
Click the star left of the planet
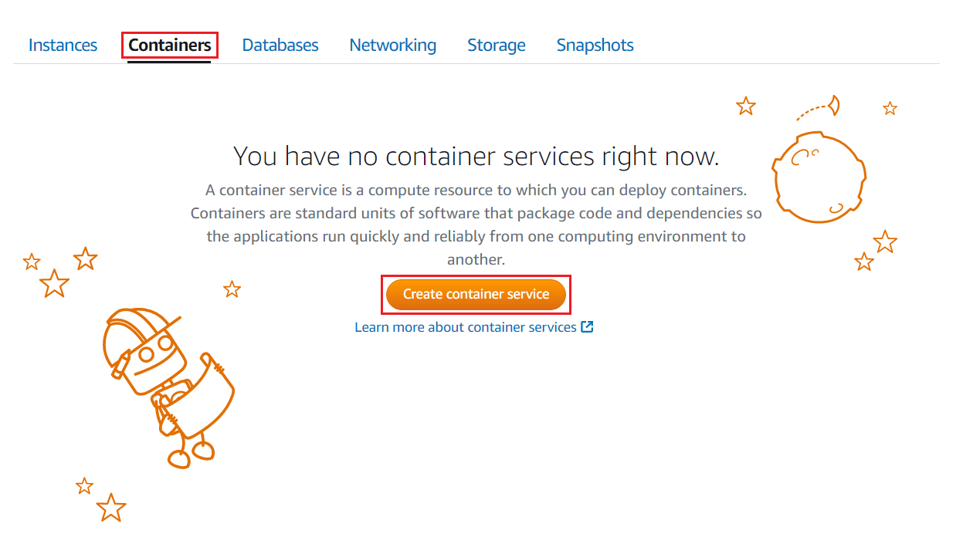745,106
